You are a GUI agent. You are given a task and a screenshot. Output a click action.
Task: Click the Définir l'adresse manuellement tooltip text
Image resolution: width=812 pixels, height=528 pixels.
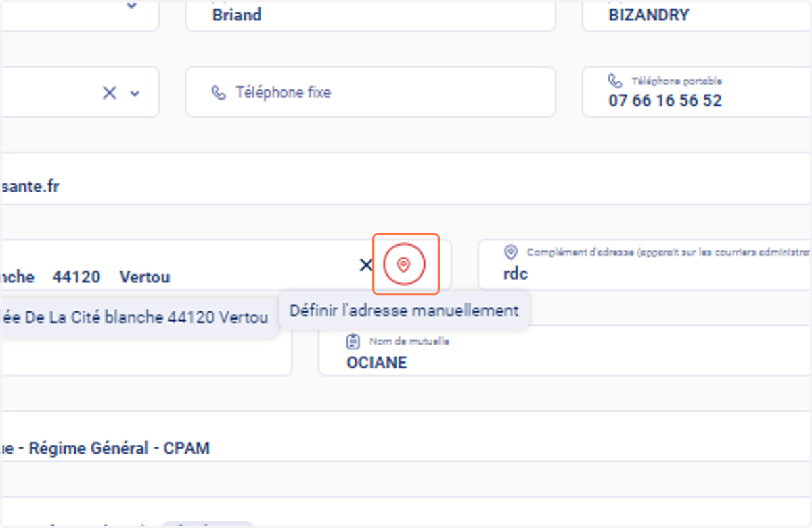click(404, 311)
